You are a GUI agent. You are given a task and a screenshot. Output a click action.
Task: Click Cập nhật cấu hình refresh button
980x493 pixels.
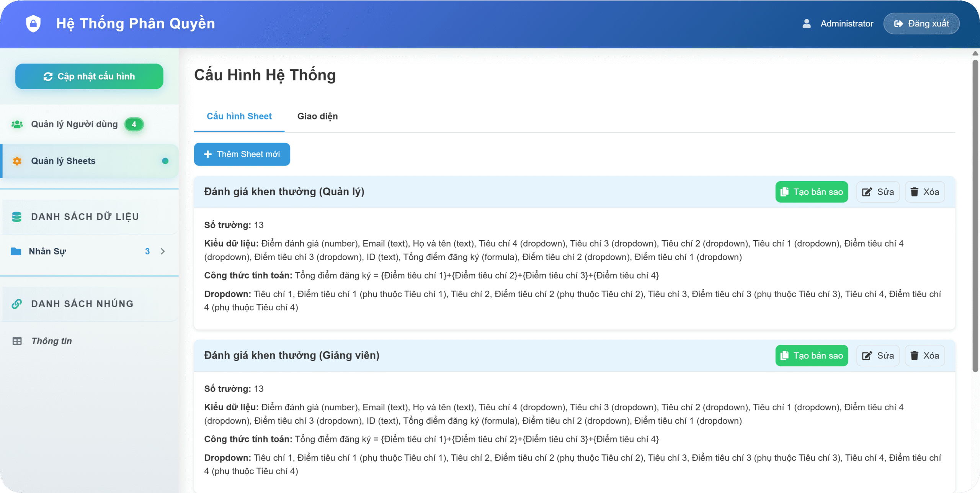(x=89, y=77)
